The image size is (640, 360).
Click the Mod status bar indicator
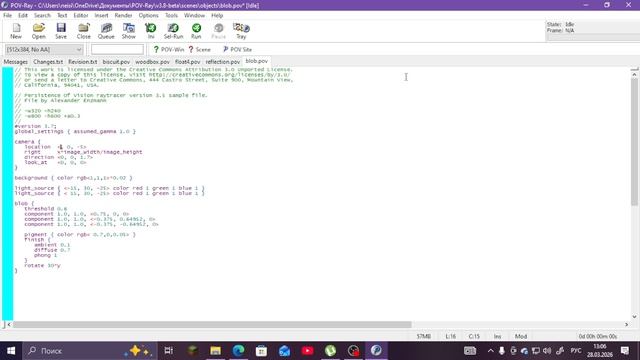coord(521,336)
